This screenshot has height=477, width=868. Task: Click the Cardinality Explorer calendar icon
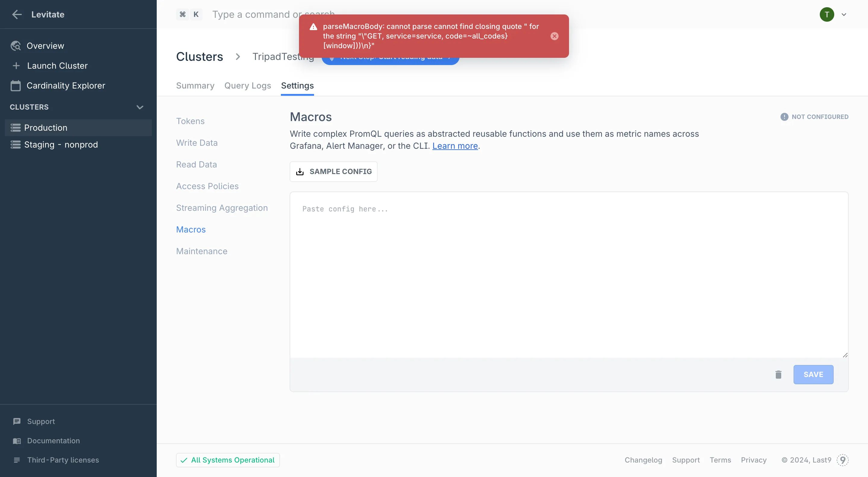click(x=15, y=86)
